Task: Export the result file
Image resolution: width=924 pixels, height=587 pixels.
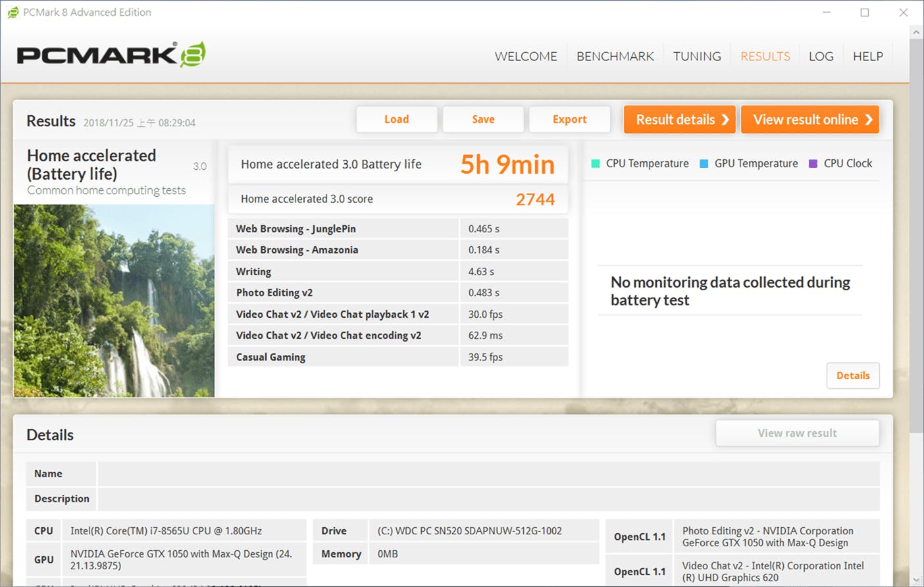Action: [569, 120]
